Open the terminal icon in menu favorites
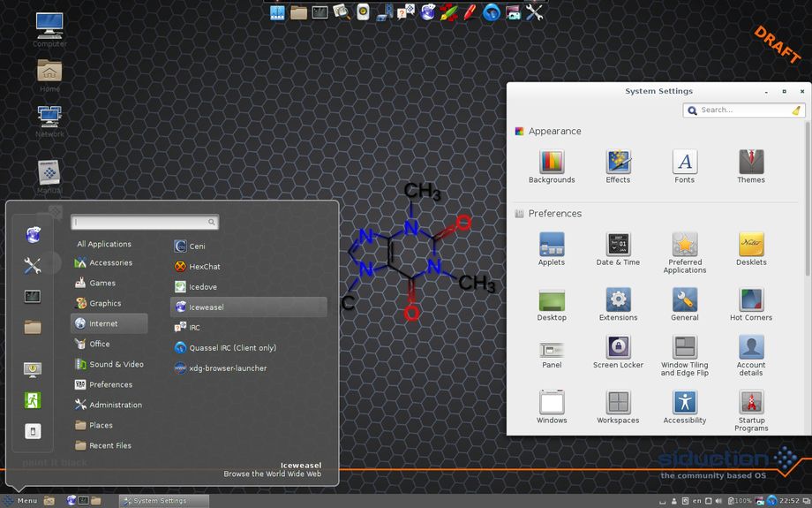Image resolution: width=812 pixels, height=508 pixels. coord(33,296)
